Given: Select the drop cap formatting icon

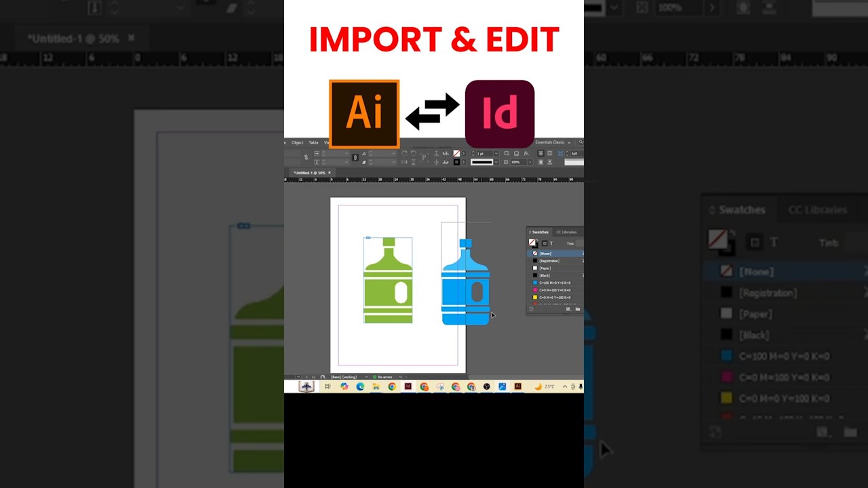Looking at the screenshot, I should 424,156.
